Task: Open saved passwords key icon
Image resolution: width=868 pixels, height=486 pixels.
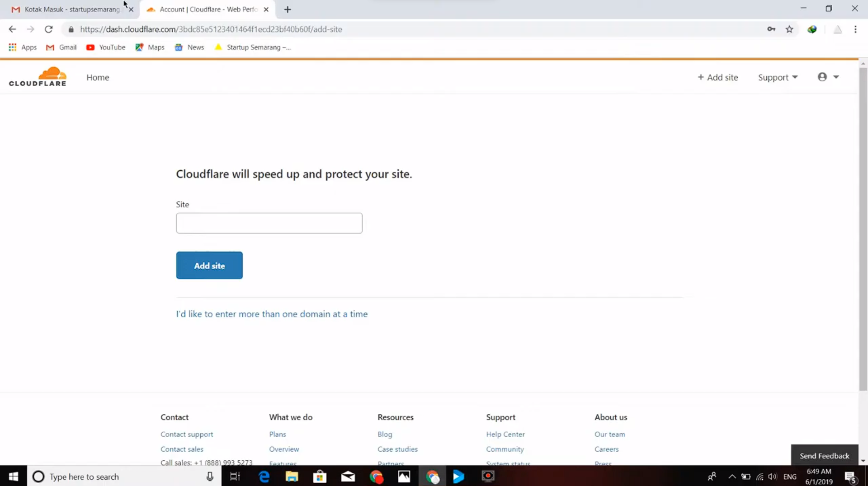Action: [x=771, y=29]
